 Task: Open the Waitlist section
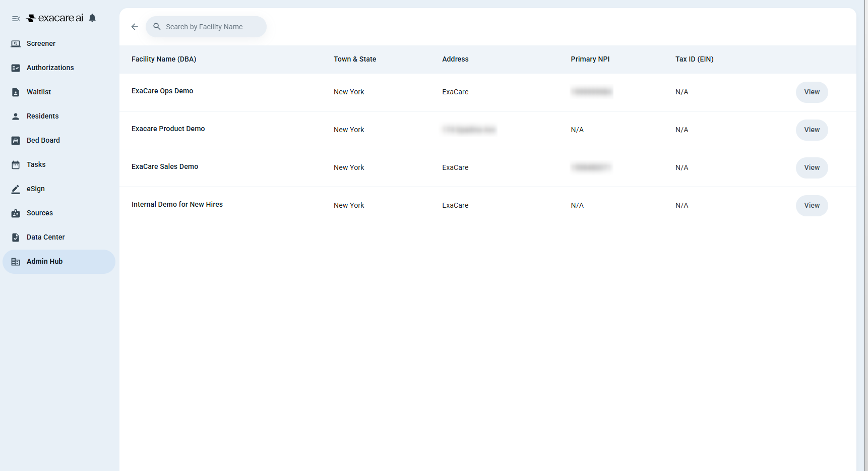(x=59, y=92)
